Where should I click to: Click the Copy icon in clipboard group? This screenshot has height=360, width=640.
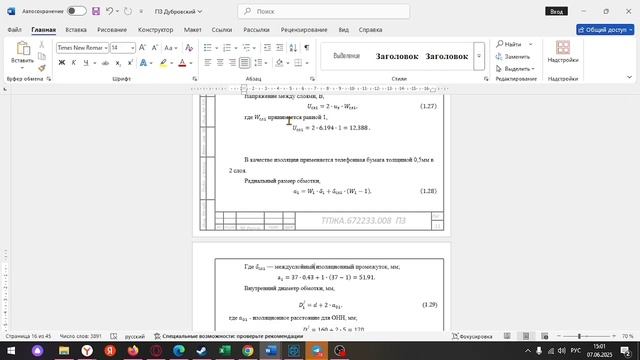pyautogui.click(x=42, y=56)
